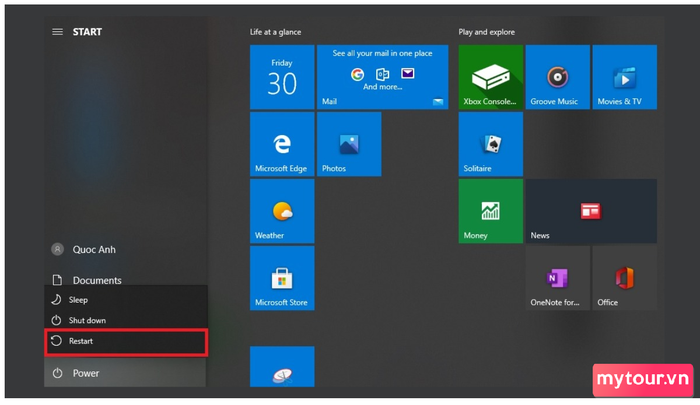Select Sleep from the power menu

pyautogui.click(x=126, y=300)
